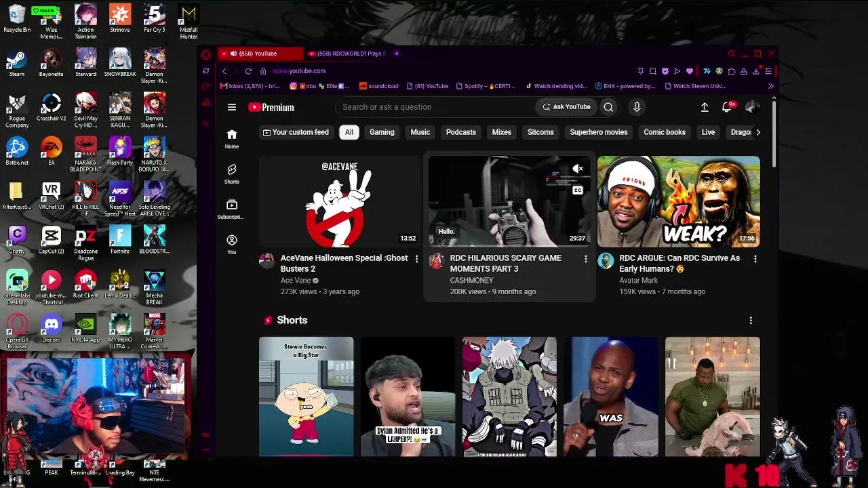Click the YouTube search magnifier button

(608, 107)
